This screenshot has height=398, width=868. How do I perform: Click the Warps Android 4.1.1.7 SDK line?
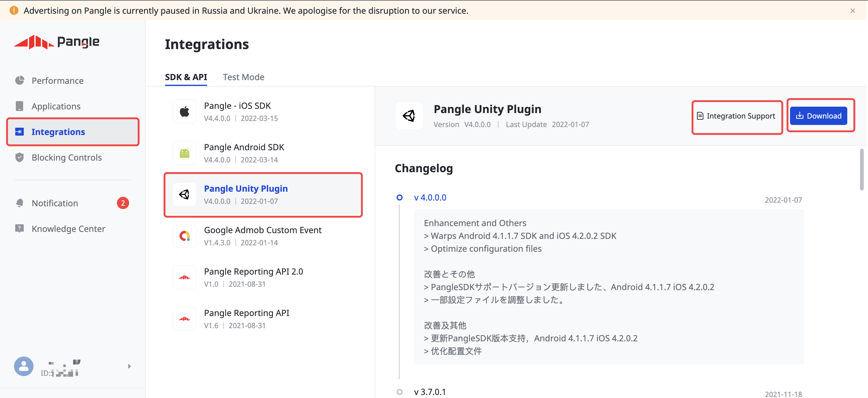click(x=520, y=236)
